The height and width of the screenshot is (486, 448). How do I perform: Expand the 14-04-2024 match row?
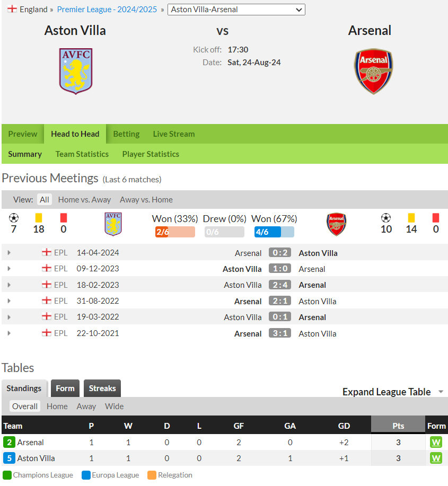9,253
